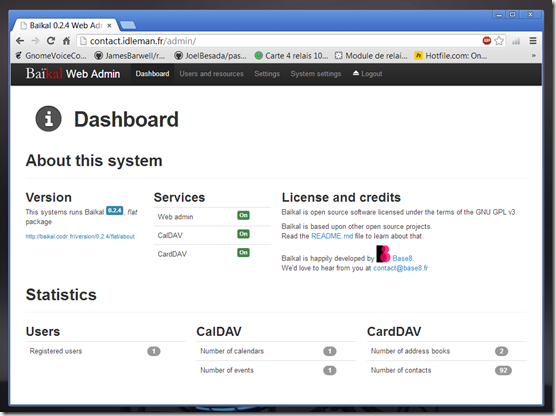This screenshot has height=416, width=556.
Task: Click the 'License and credits' heading
Action: point(341,197)
